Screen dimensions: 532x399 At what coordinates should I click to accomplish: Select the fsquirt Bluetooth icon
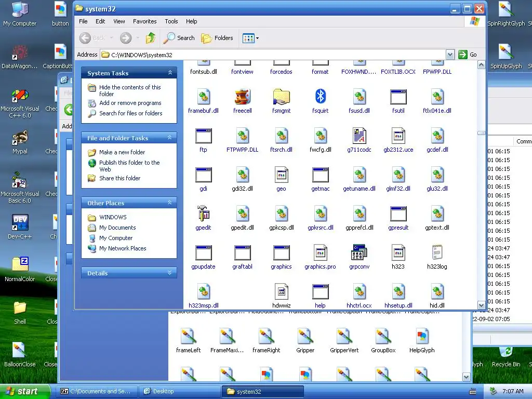click(320, 97)
